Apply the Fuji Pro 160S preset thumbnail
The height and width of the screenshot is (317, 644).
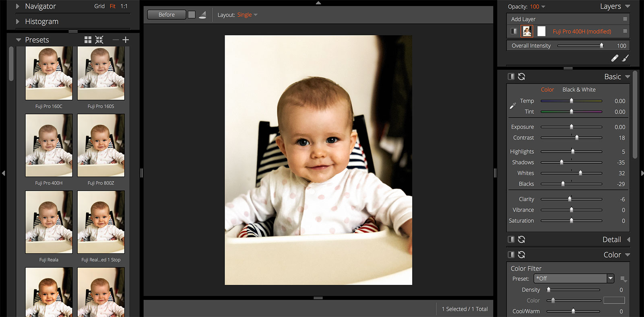tap(101, 73)
